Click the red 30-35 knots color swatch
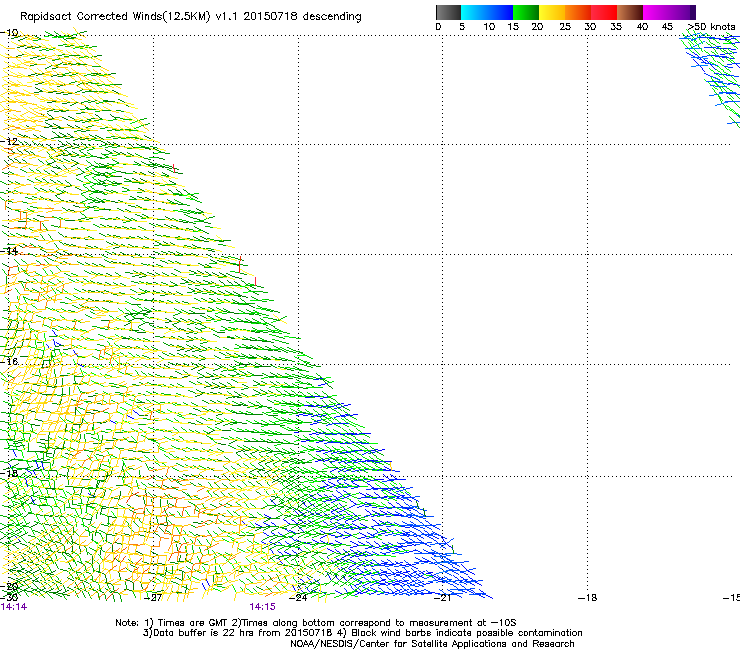This screenshot has width=740, height=650. tap(604, 12)
